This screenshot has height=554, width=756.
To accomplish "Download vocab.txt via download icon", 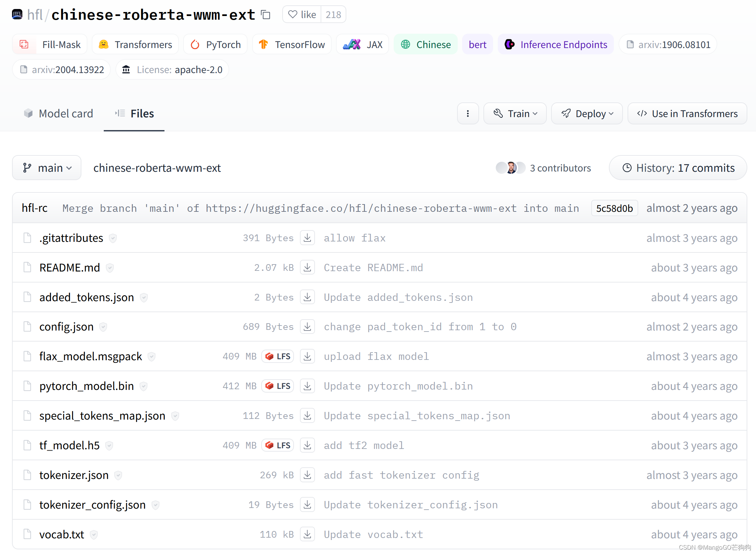I will coord(307,534).
